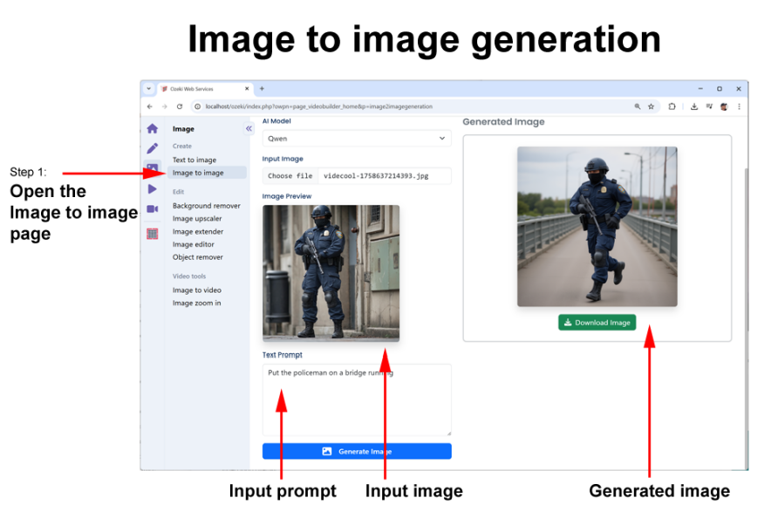Viewport: 778px width, 532px height.
Task: Expand the Qwen AI Model dropdown
Action: pyautogui.click(x=357, y=138)
